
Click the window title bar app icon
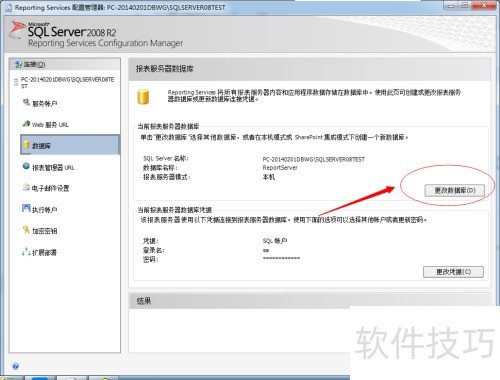8,8
